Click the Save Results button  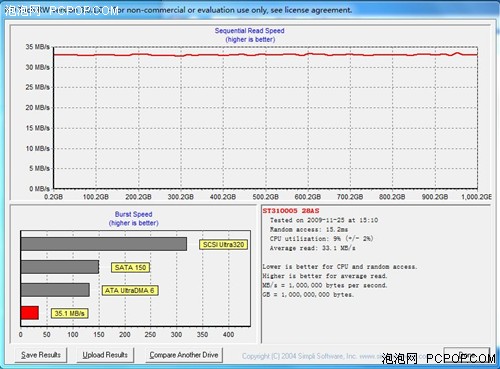tap(41, 355)
